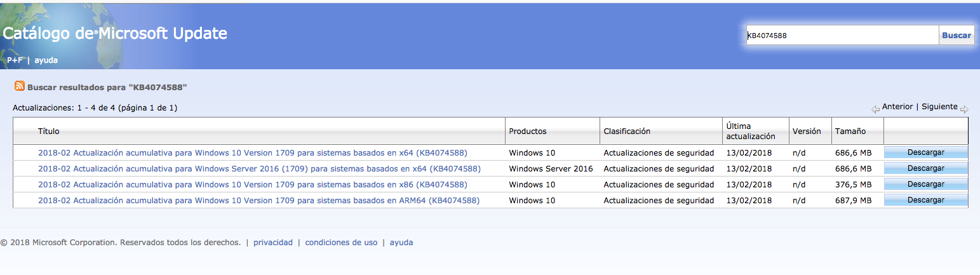980x275 pixels.
Task: Open the P+F link in header
Action: click(15, 60)
